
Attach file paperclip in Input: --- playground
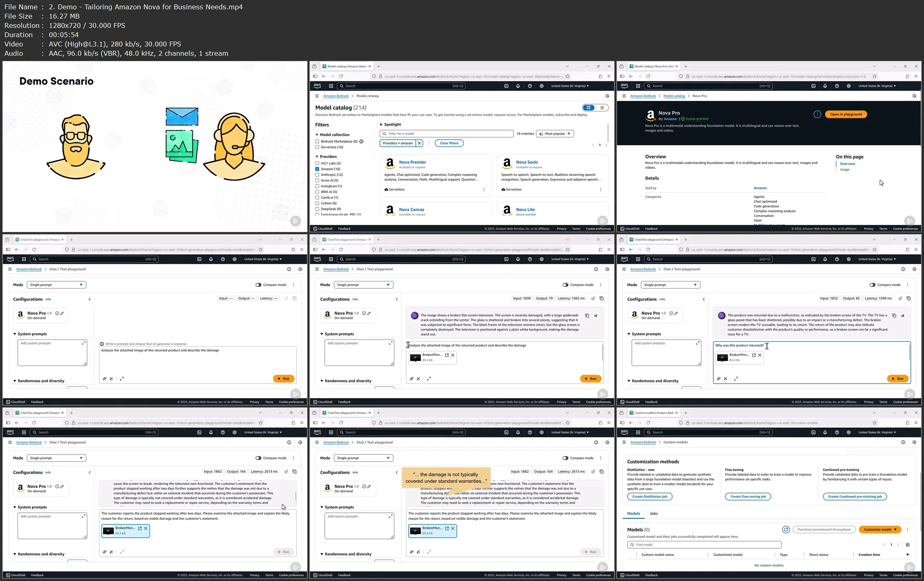point(104,379)
